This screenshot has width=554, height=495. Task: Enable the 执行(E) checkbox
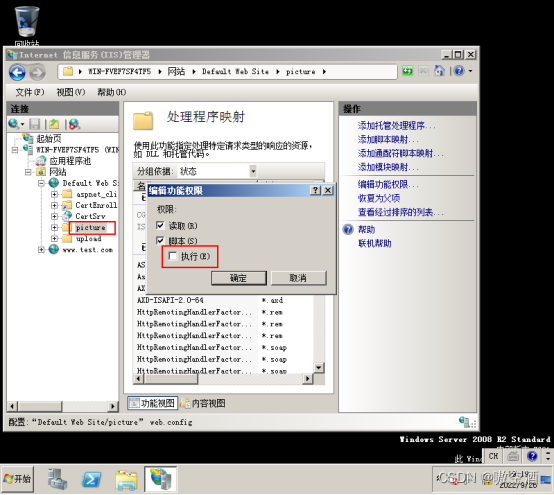coord(173,256)
